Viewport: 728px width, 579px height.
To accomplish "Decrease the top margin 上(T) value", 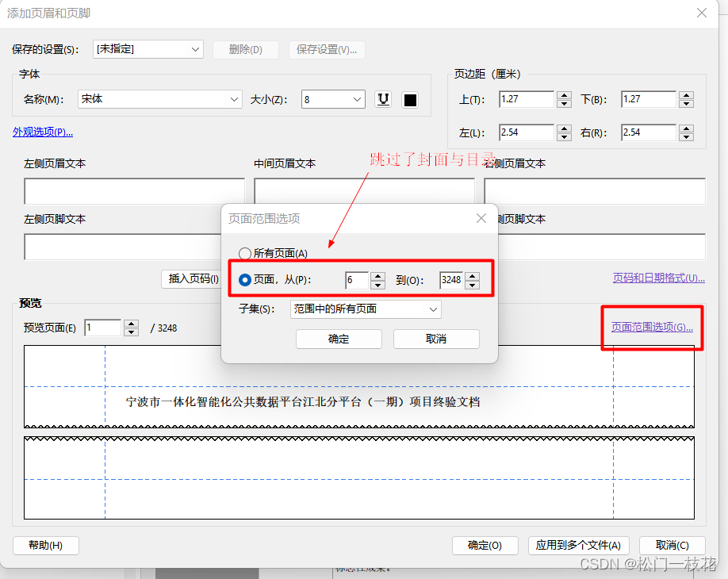I will [x=564, y=104].
